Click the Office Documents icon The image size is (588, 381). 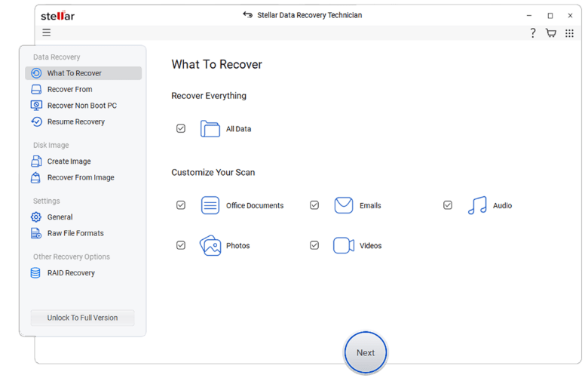pyautogui.click(x=210, y=205)
